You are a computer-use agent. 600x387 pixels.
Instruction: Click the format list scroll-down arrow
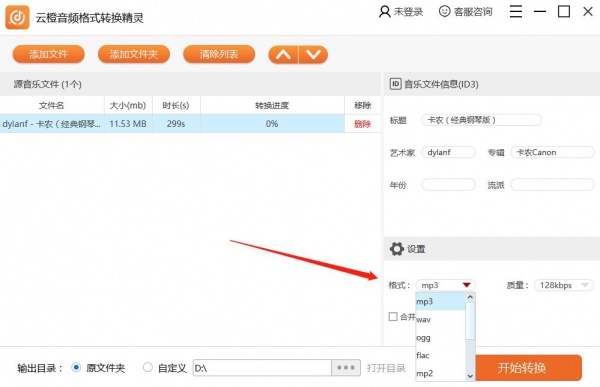point(470,376)
